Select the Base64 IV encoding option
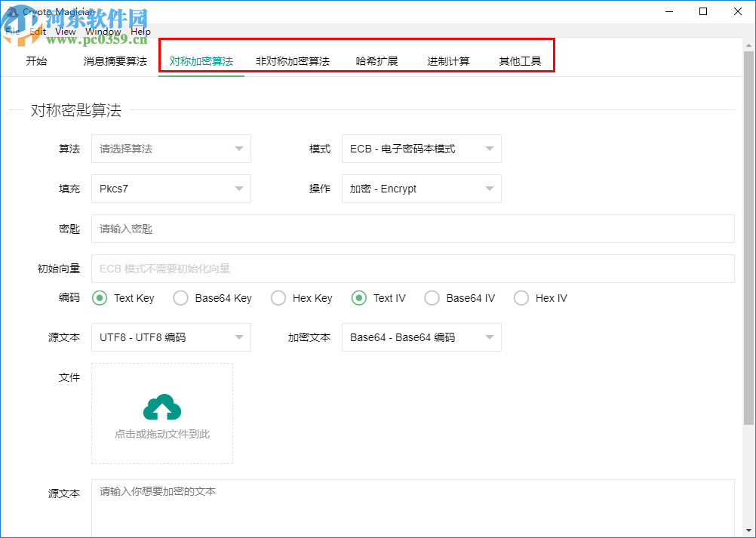Screen dimensions: 756x538 coord(432,298)
